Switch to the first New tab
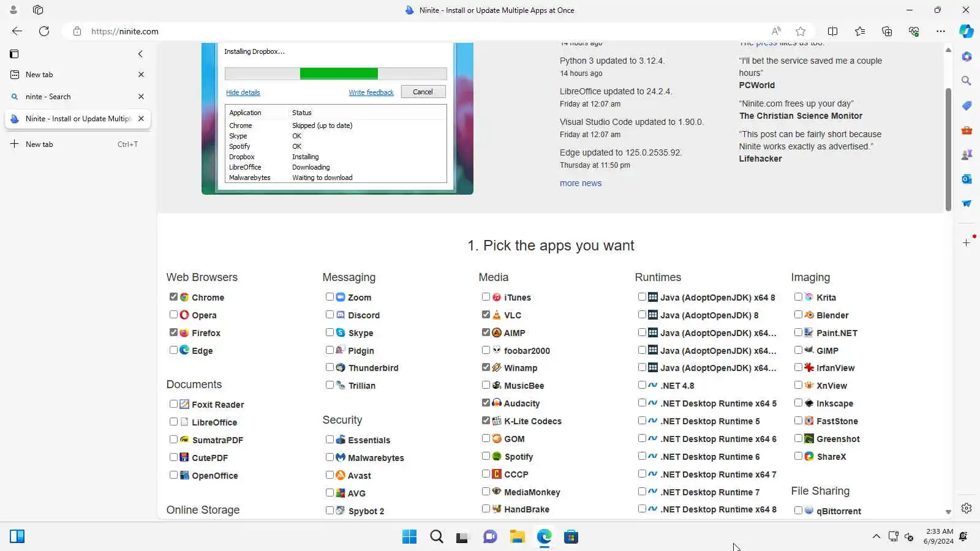The height and width of the screenshot is (551, 980). click(77, 75)
